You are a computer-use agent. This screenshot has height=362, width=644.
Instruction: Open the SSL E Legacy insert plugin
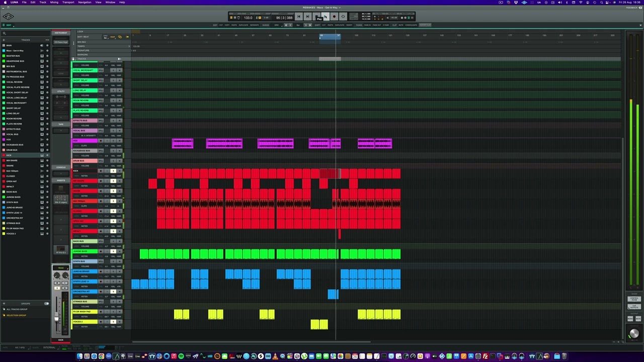click(61, 199)
